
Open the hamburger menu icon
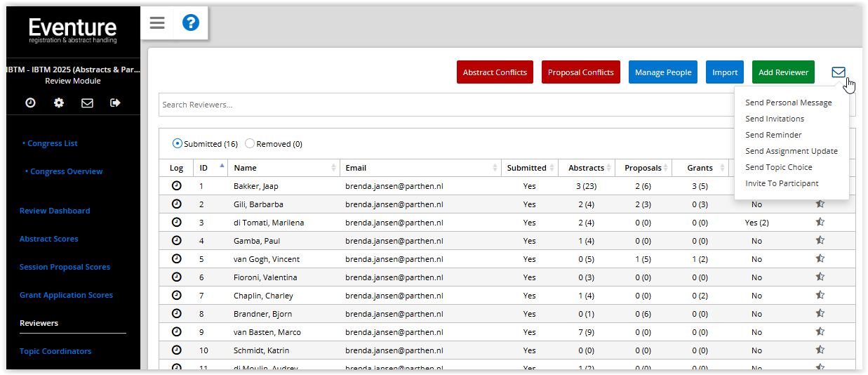[x=157, y=23]
